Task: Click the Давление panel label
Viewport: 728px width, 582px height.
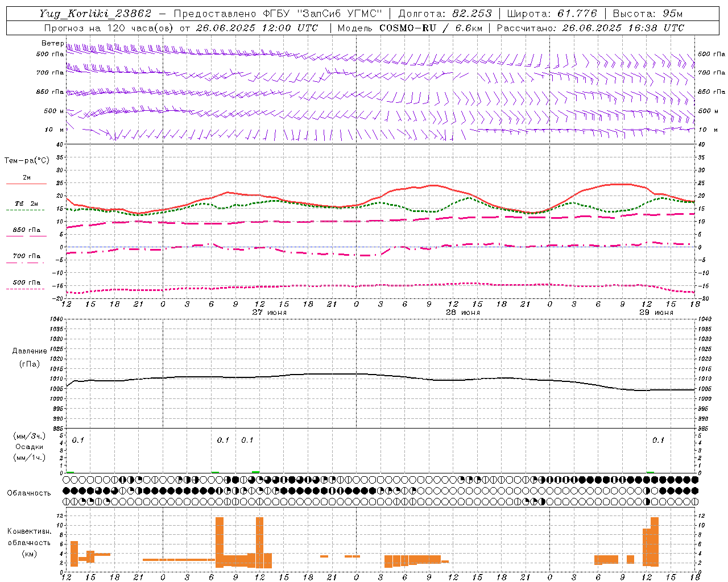Action: [30, 351]
